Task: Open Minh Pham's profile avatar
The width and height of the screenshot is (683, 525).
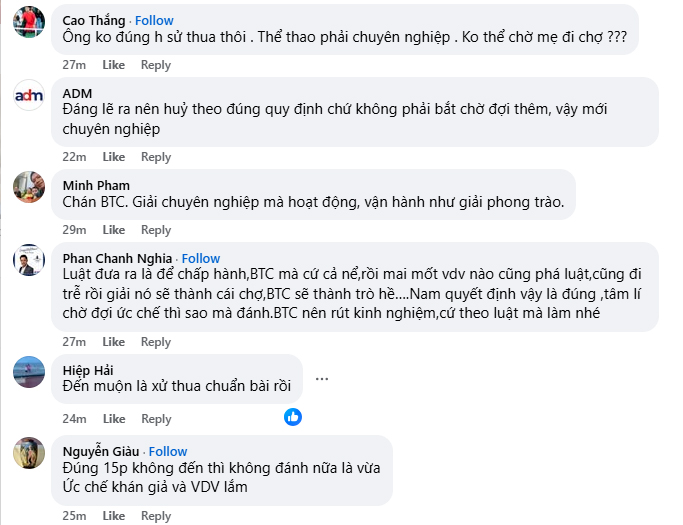Action: coord(28,186)
